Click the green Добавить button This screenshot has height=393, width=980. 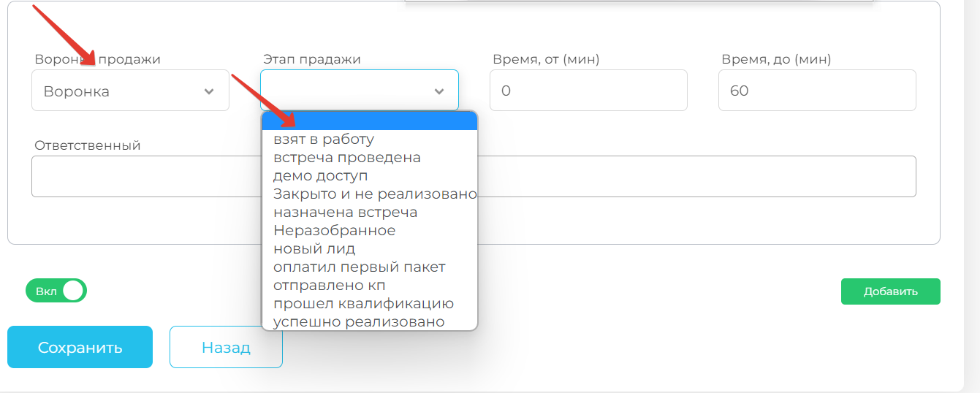890,291
